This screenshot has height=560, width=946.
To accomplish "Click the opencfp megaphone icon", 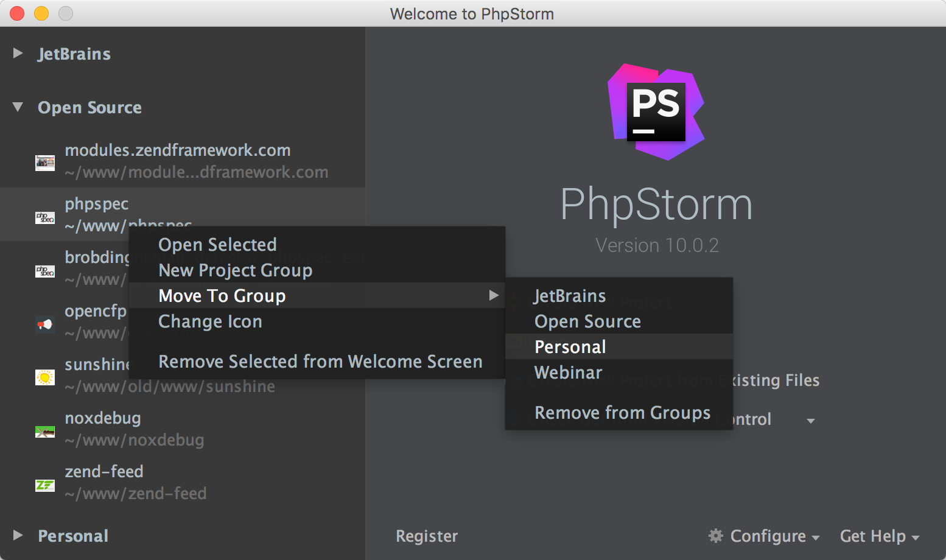I will [45, 324].
